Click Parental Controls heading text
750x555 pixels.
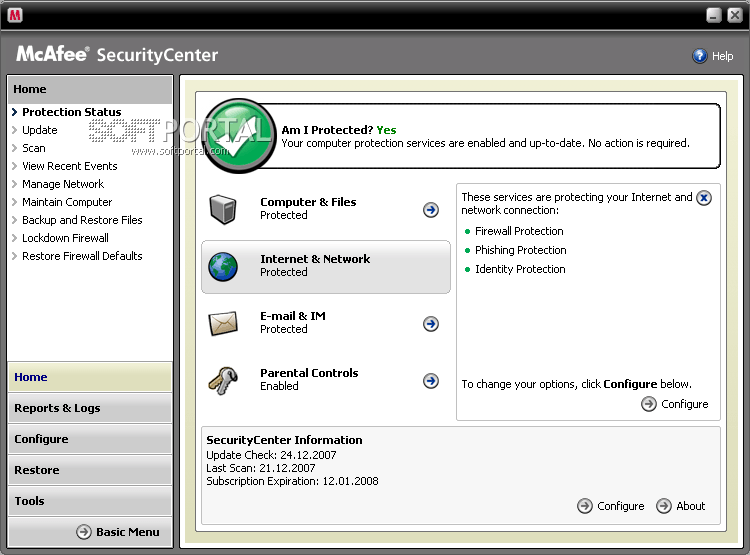pyautogui.click(x=309, y=373)
